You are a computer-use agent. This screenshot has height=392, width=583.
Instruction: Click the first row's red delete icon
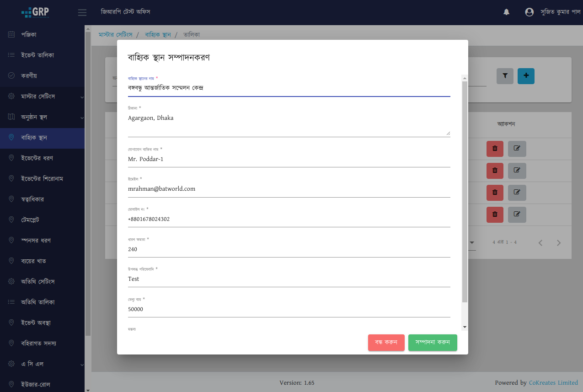[495, 149]
